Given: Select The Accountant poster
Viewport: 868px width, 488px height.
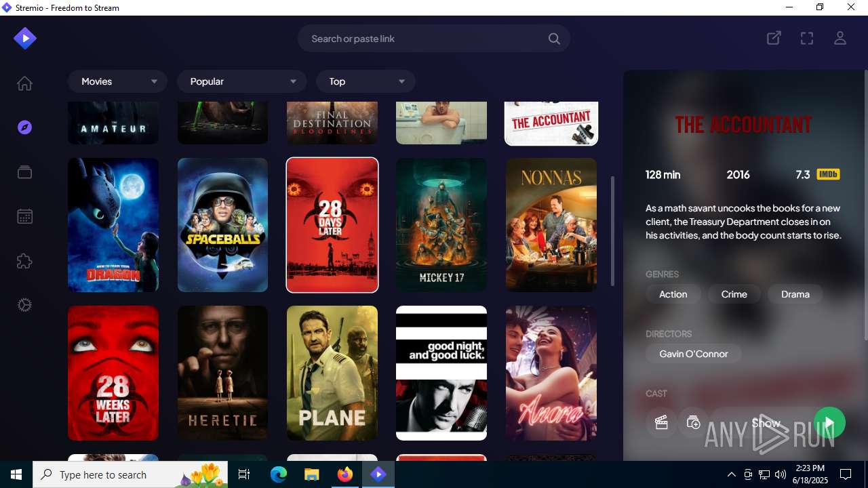Looking at the screenshot, I should tap(551, 123).
